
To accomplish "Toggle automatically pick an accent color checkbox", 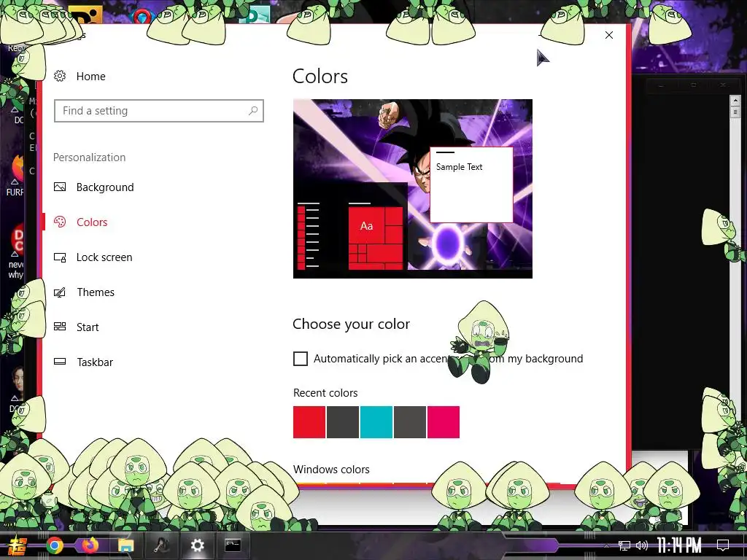I will pyautogui.click(x=301, y=359).
